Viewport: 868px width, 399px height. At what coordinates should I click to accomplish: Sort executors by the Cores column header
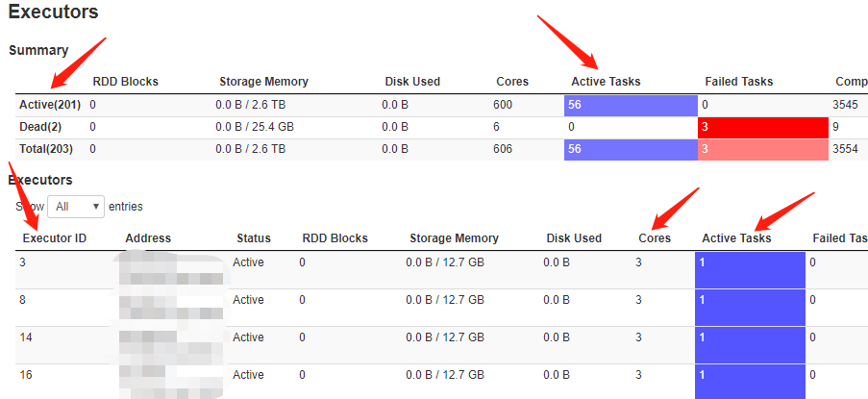(655, 238)
